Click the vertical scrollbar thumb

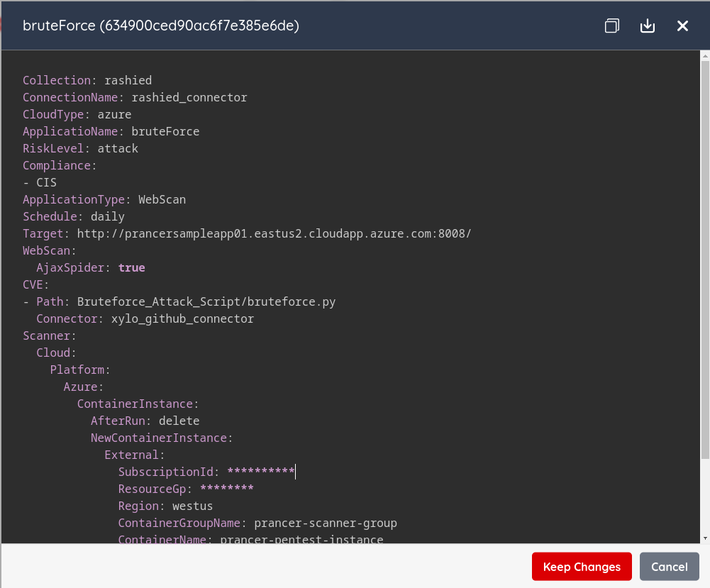tap(705, 260)
